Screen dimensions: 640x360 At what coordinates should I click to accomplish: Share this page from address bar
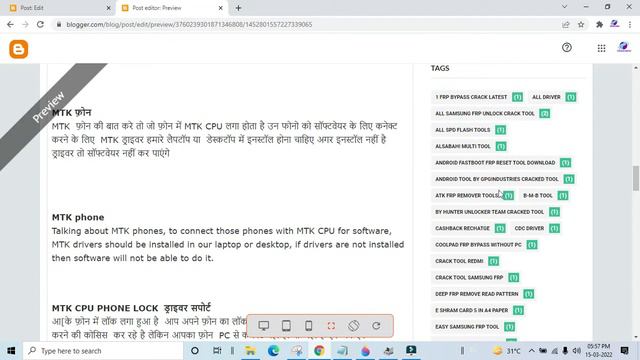[x=566, y=25]
